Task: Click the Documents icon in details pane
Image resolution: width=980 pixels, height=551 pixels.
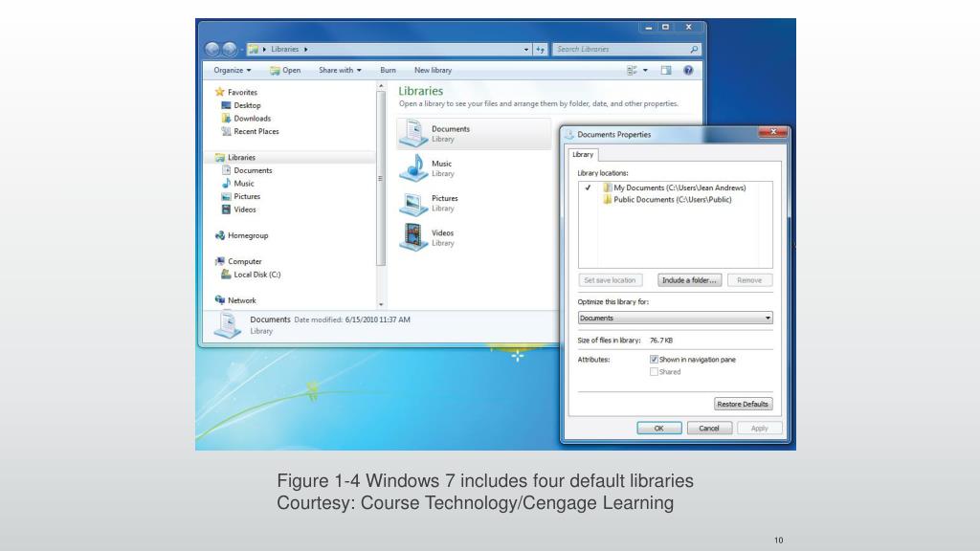Action: point(228,325)
